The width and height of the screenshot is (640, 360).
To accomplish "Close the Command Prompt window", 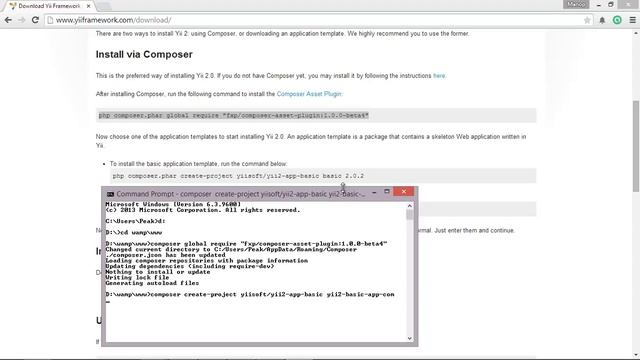I will 404,191.
